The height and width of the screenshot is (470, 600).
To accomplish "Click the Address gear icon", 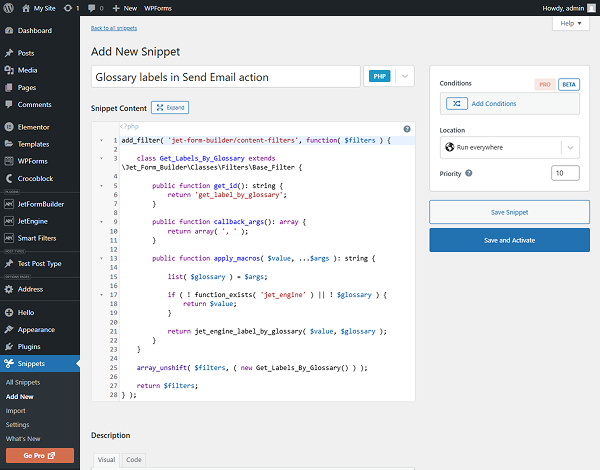I will 9,289.
